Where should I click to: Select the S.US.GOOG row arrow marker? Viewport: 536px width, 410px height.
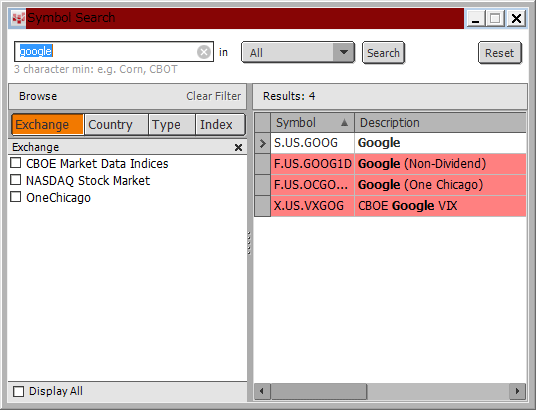point(263,143)
